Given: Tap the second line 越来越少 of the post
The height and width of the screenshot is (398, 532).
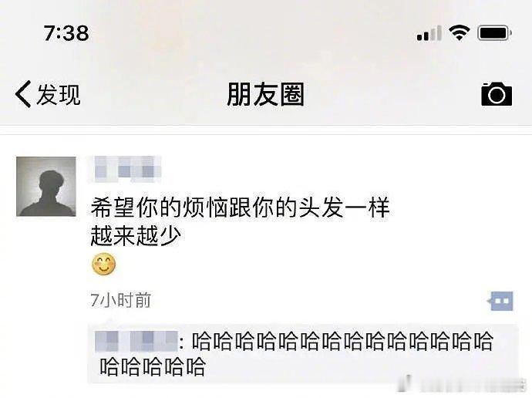Looking at the screenshot, I should 136,236.
